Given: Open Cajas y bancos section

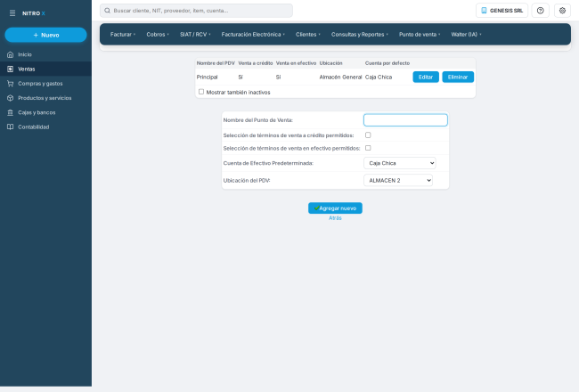Looking at the screenshot, I should click(45, 112).
